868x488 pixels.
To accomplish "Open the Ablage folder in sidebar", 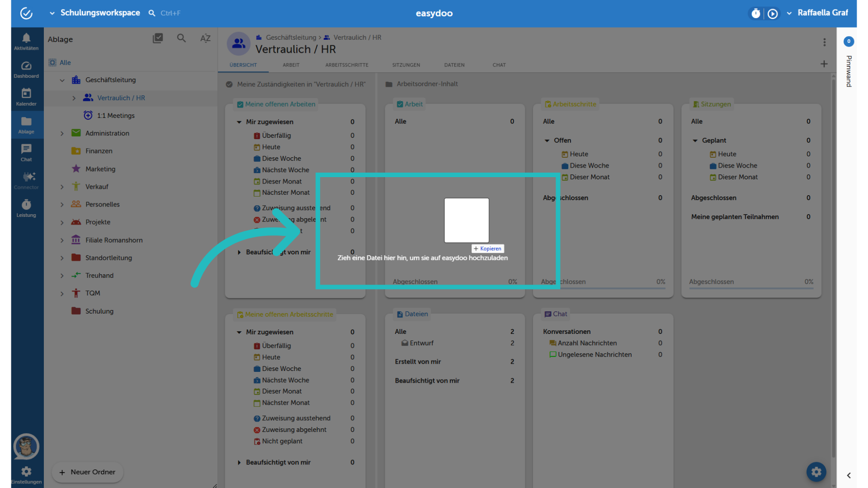I will 26,125.
